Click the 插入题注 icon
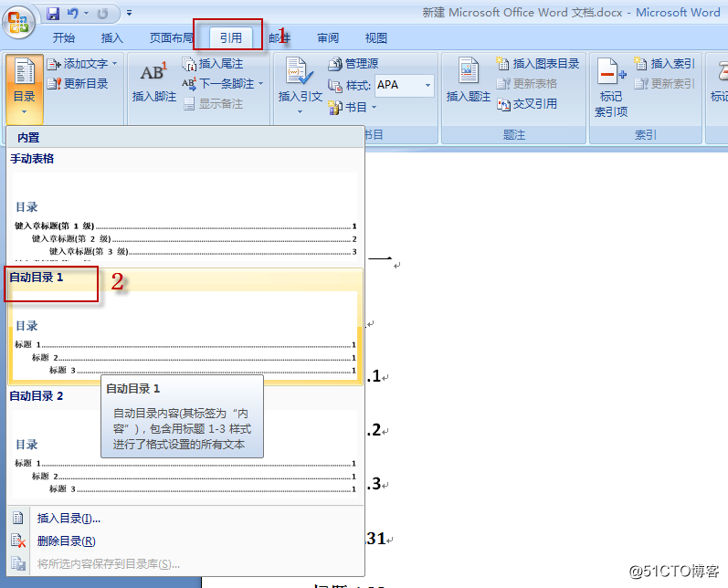 click(468, 72)
